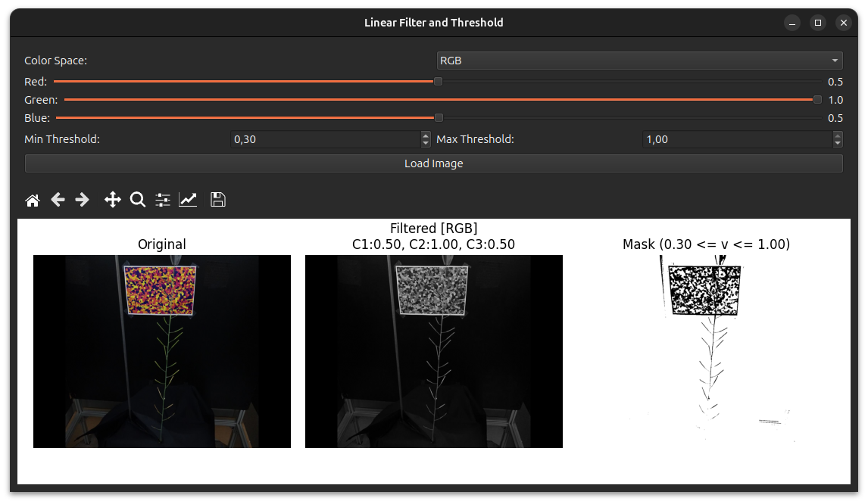Click the Red value 0.5 label

(835, 82)
